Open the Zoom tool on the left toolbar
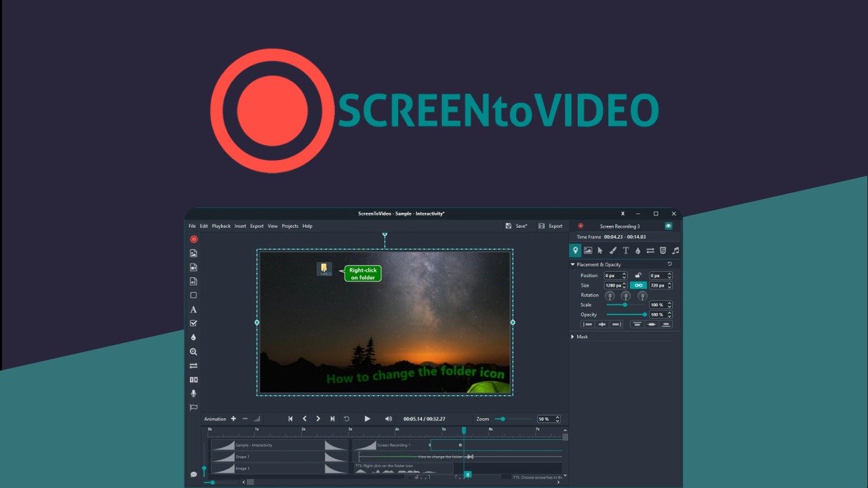The width and height of the screenshot is (868, 488). pyautogui.click(x=194, y=351)
